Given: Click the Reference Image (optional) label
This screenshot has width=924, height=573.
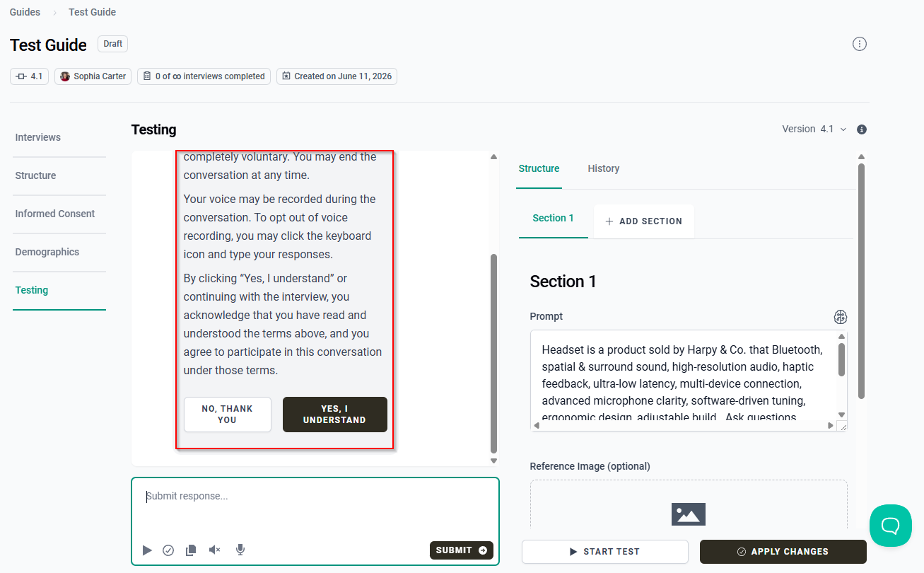Looking at the screenshot, I should pos(590,466).
